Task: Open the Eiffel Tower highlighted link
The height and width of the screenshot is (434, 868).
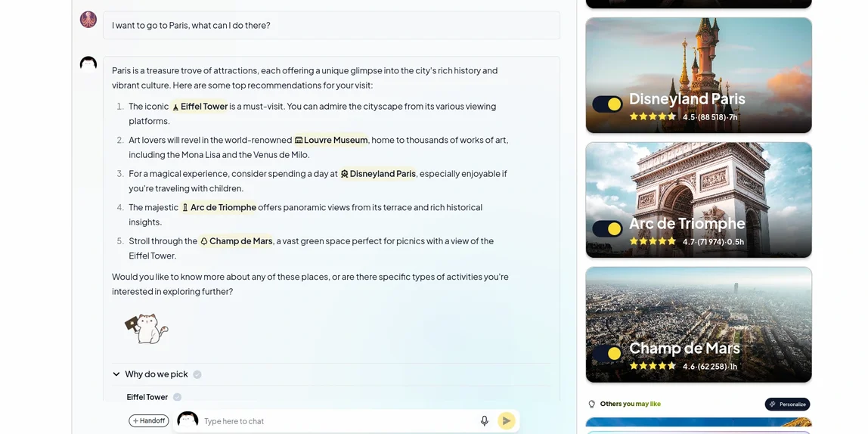Action: (x=200, y=107)
